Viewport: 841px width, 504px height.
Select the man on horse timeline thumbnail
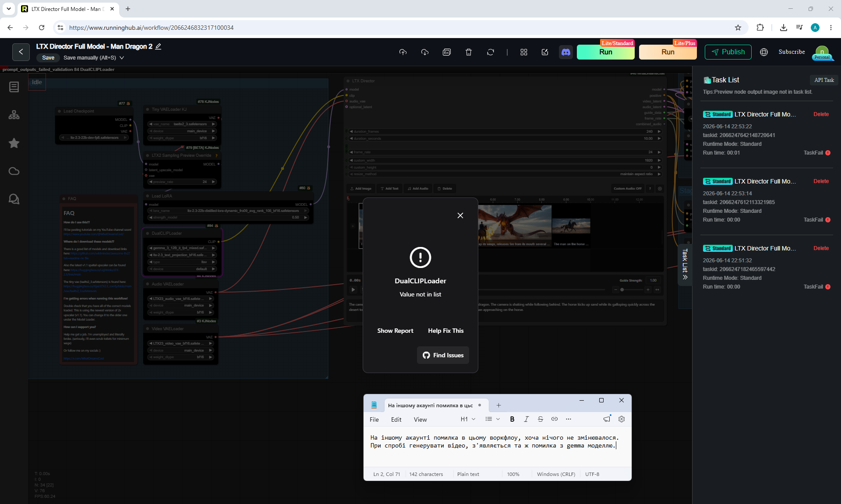click(571, 226)
